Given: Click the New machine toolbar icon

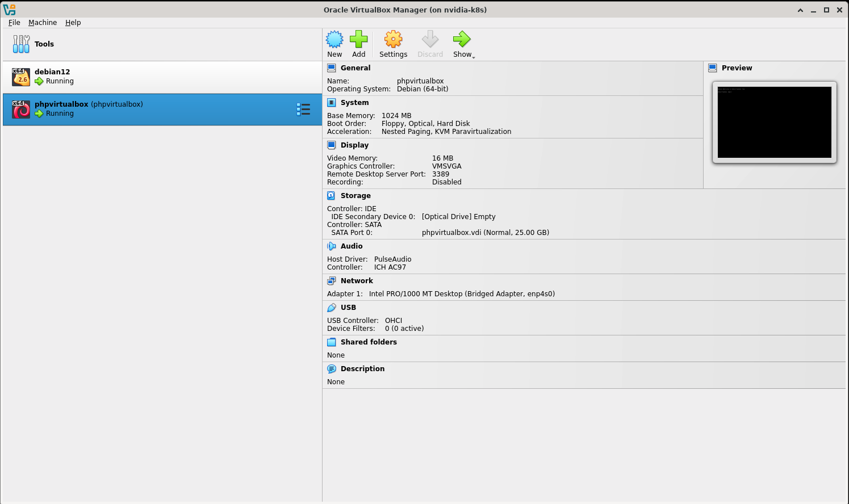Looking at the screenshot, I should click(x=334, y=39).
